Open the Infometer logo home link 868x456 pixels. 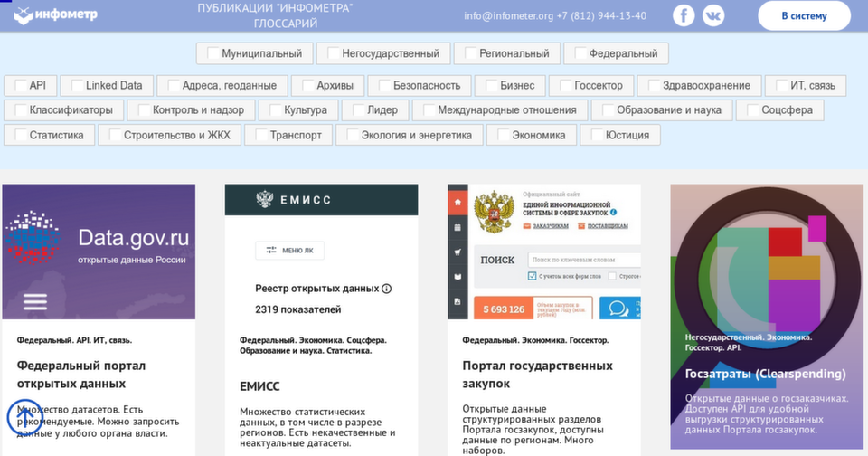[55, 15]
